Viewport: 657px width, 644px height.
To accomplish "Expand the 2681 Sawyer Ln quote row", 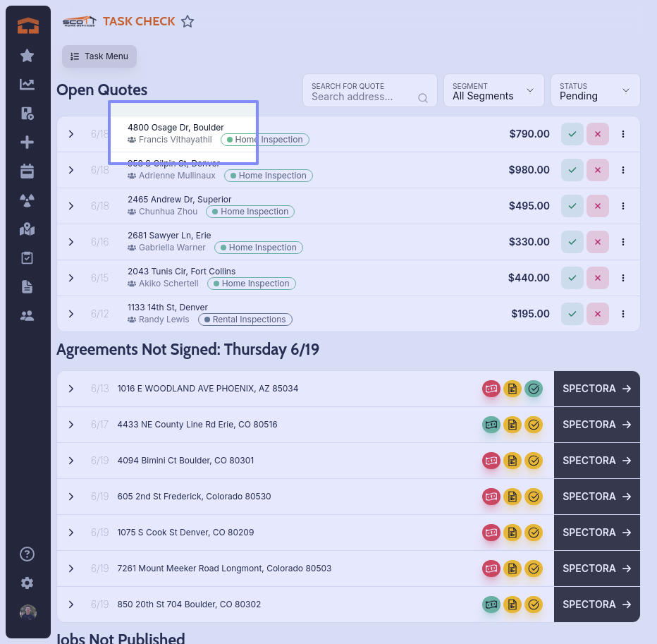I will (x=71, y=242).
